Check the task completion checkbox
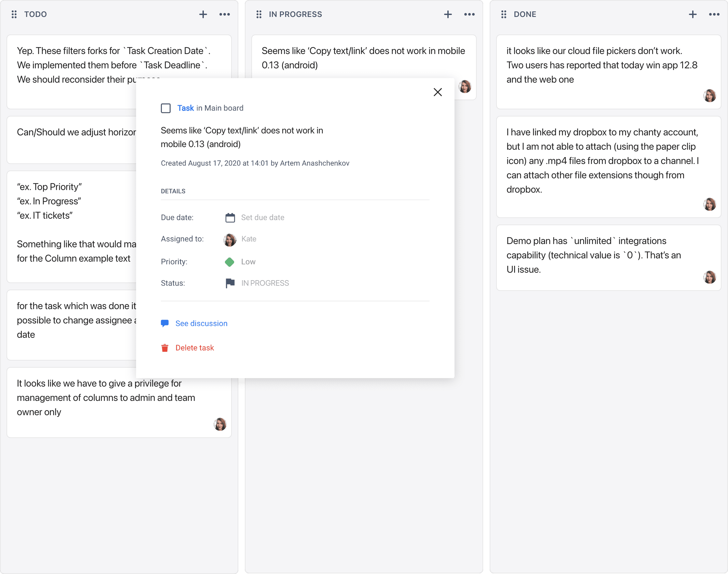 pyautogui.click(x=165, y=108)
